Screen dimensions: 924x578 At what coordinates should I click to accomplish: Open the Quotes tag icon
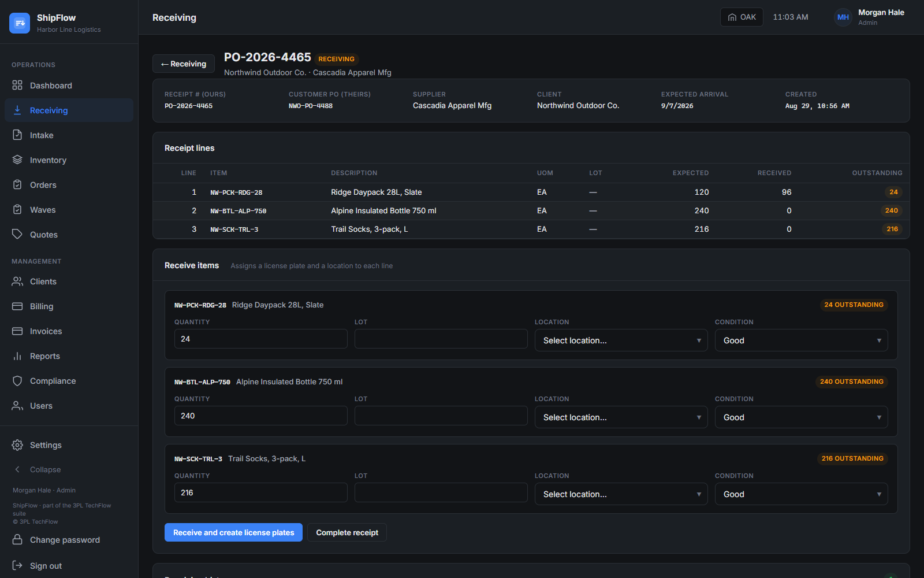[17, 235]
